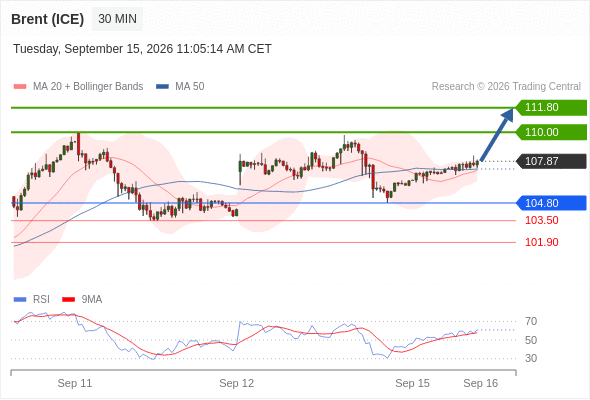Image resolution: width=590 pixels, height=400 pixels.
Task: Click the Research Trading Central copyright text
Action: coord(506,87)
